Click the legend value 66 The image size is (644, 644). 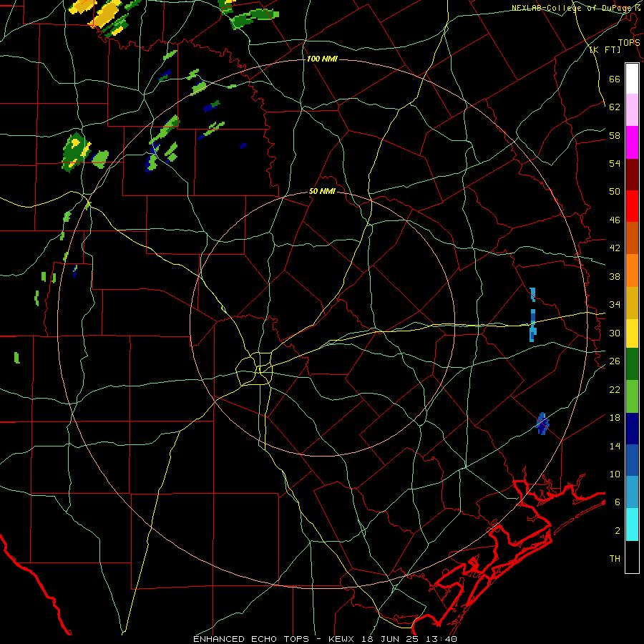(x=615, y=79)
